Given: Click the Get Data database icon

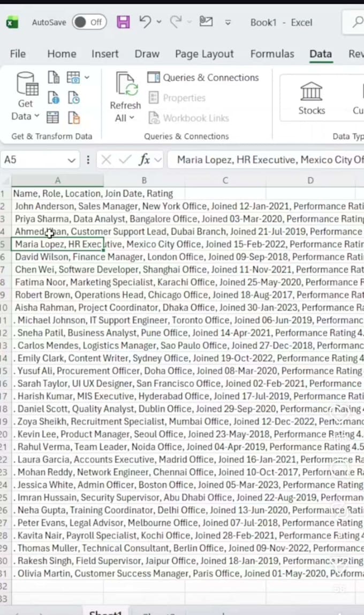Looking at the screenshot, I should click(x=27, y=84).
